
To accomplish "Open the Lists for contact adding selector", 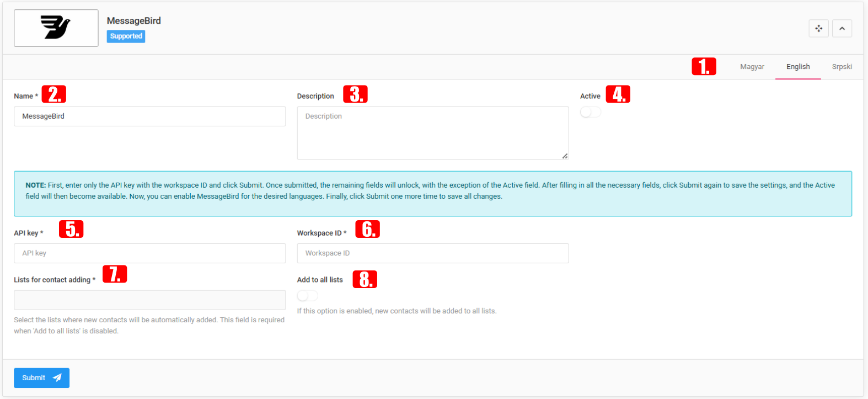I will point(150,300).
